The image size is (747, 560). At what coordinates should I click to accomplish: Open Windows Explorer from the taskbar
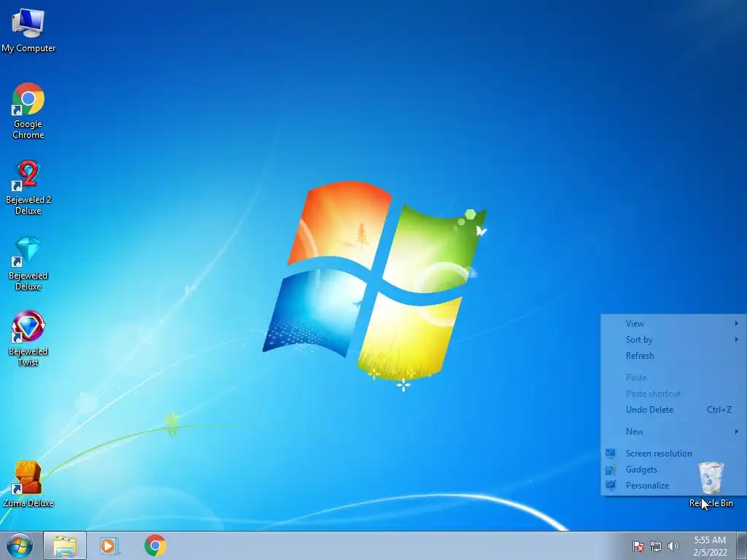tap(65, 545)
